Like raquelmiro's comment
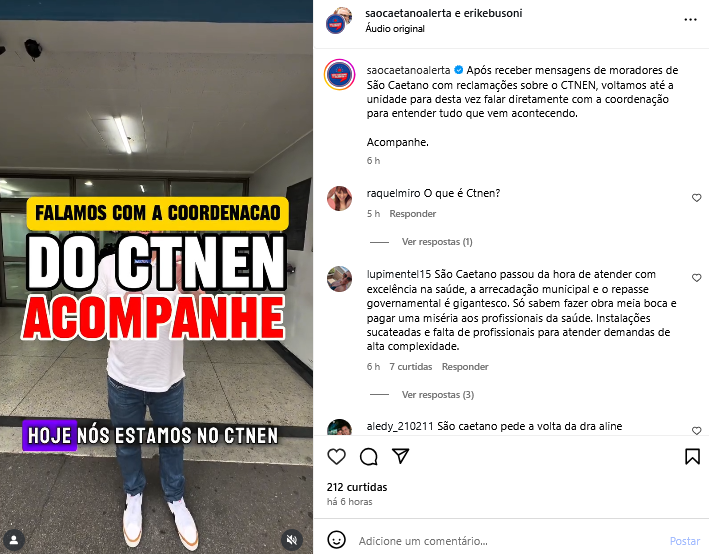Screen dimensions: 709x554 tap(696, 198)
